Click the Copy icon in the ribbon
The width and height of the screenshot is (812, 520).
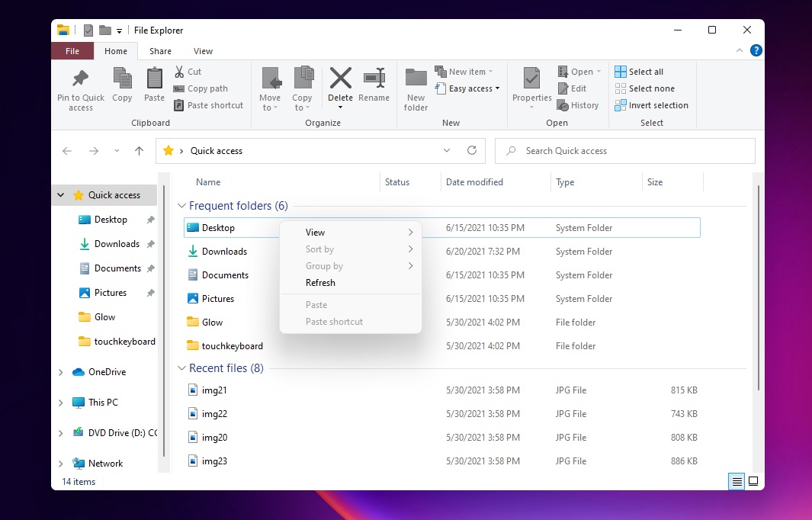pos(122,79)
